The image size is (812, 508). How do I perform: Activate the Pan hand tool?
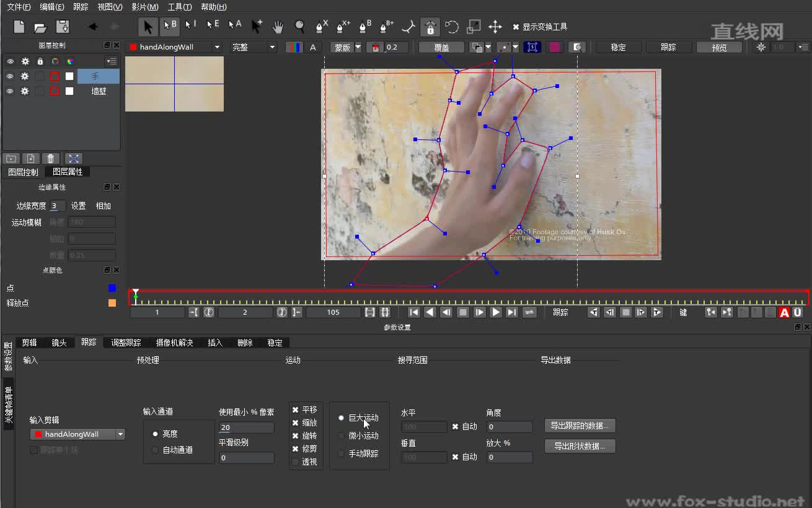click(278, 27)
